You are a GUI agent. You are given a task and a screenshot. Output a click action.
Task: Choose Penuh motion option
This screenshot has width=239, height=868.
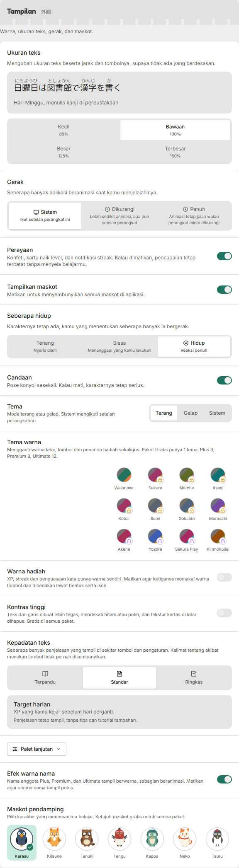click(x=194, y=215)
